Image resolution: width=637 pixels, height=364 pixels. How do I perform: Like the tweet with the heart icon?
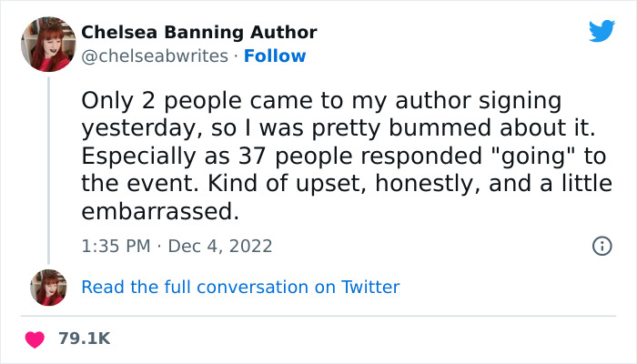pos(36,339)
